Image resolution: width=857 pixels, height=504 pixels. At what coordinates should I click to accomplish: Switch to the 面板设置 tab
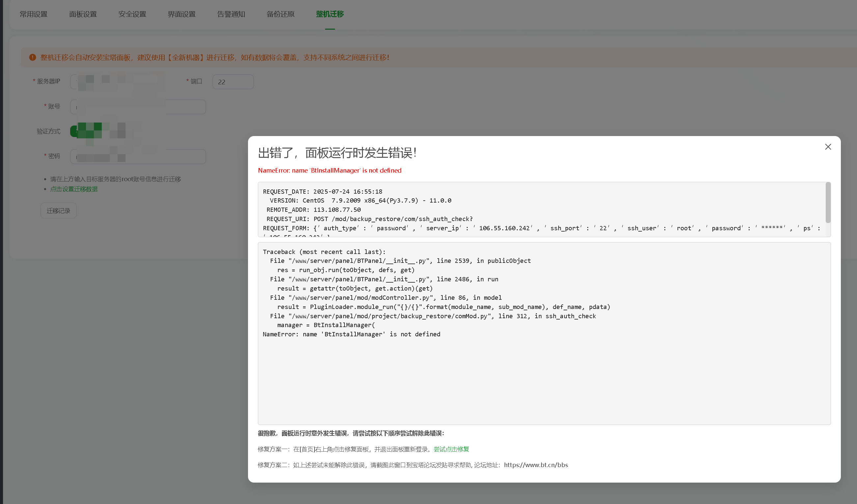point(83,14)
